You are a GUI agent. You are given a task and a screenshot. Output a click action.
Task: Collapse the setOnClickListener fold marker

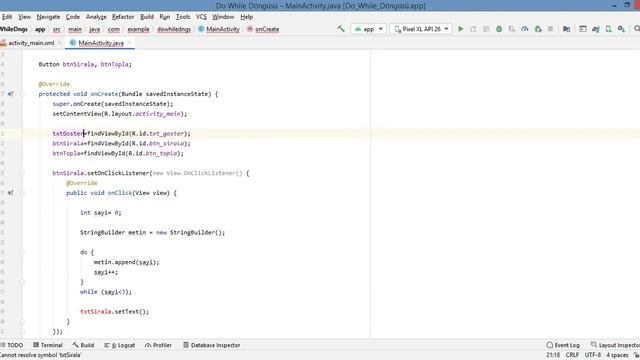(22, 173)
